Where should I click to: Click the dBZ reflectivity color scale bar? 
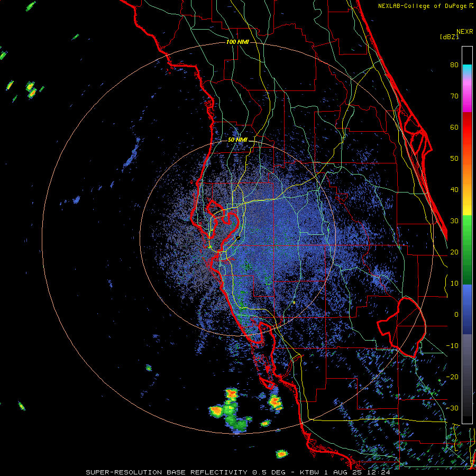click(x=467, y=235)
